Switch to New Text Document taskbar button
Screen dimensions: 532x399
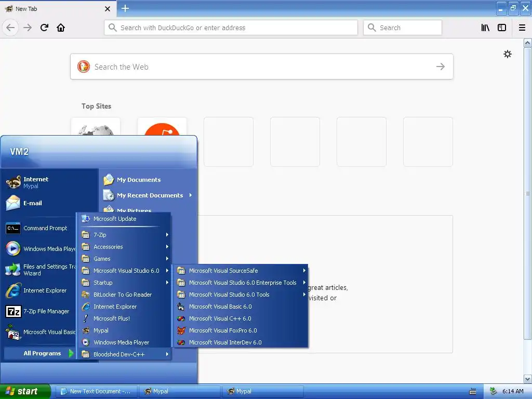(x=96, y=391)
